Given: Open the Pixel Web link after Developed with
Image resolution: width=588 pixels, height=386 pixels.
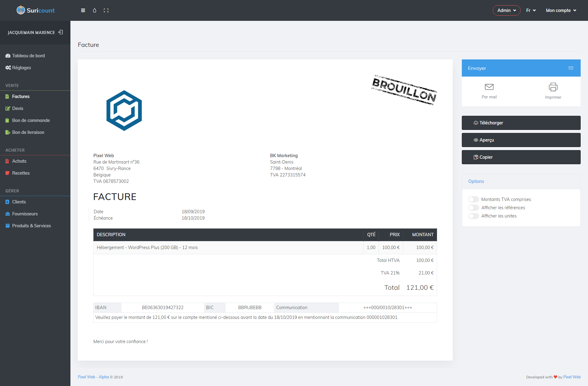Looking at the screenshot, I should 572,377.
